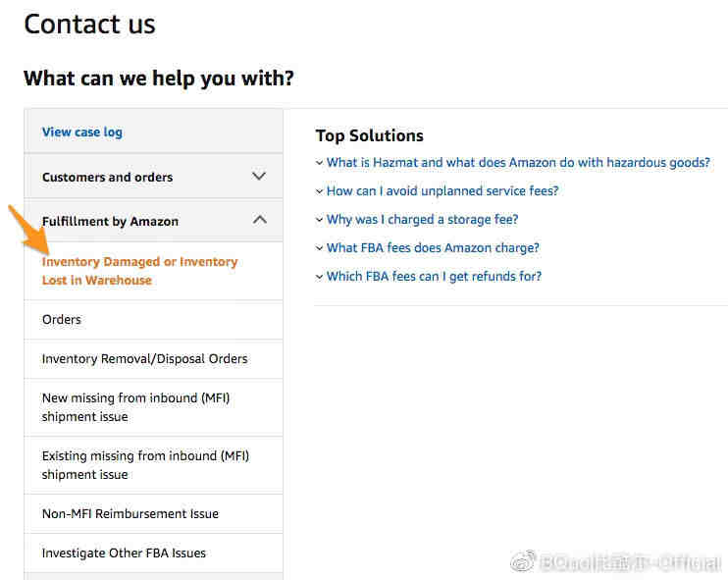Open Why was I charged a storage fee

(422, 219)
